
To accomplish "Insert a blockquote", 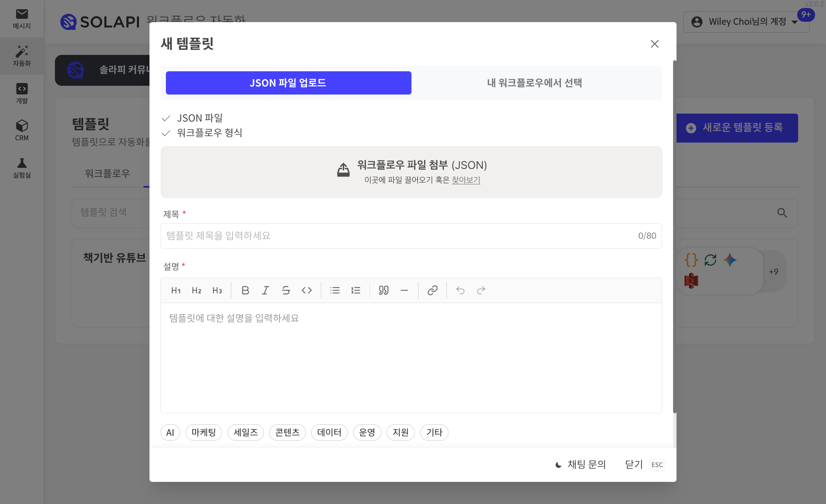I will [384, 291].
